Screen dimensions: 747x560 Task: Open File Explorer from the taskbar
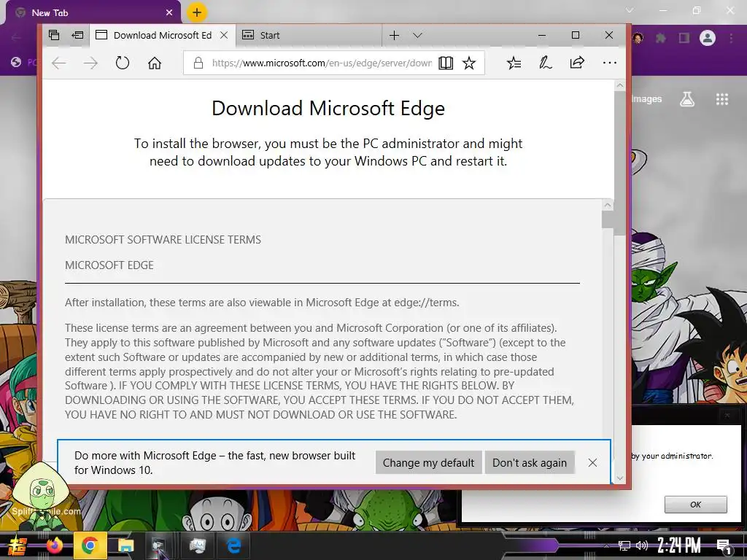[125, 545]
